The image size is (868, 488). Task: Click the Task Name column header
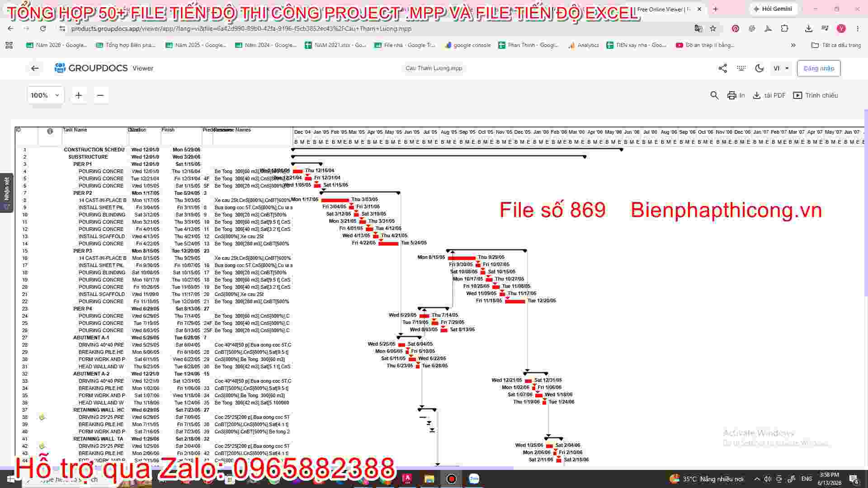(75, 130)
